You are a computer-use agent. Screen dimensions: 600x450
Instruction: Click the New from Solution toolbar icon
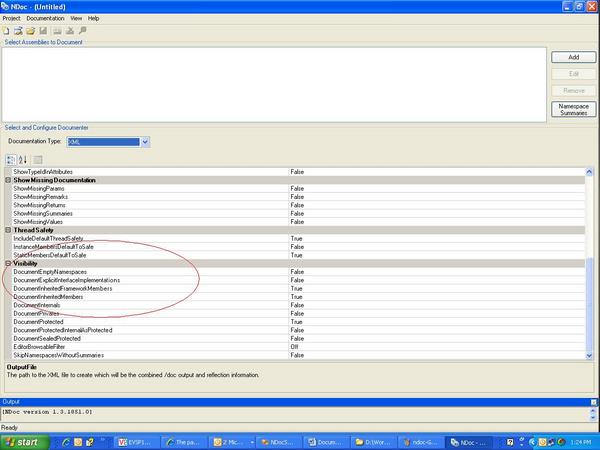pos(18,31)
